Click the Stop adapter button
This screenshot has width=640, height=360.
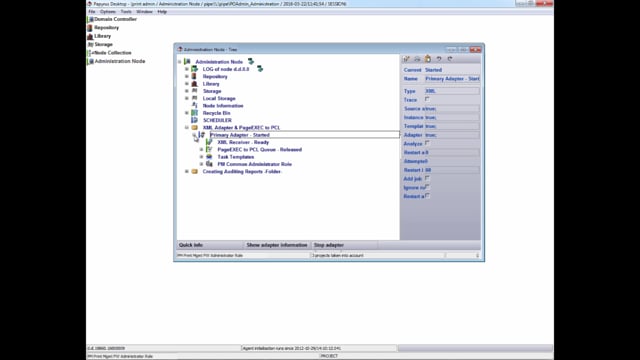tap(344, 245)
